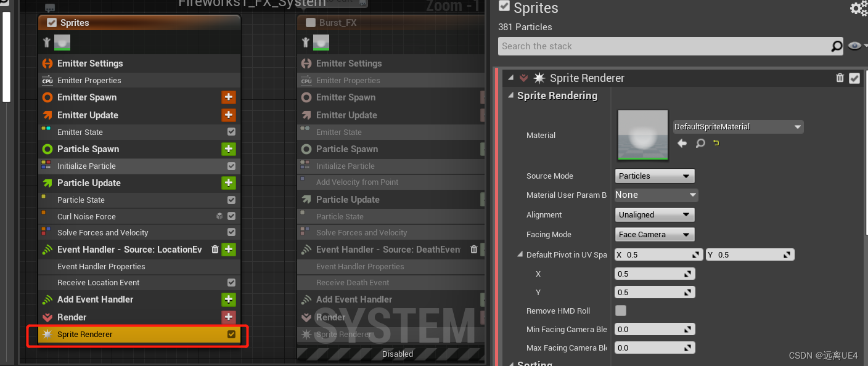Select Event Handler Properties in Sprites emitter
The height and width of the screenshot is (366, 868).
139,266
